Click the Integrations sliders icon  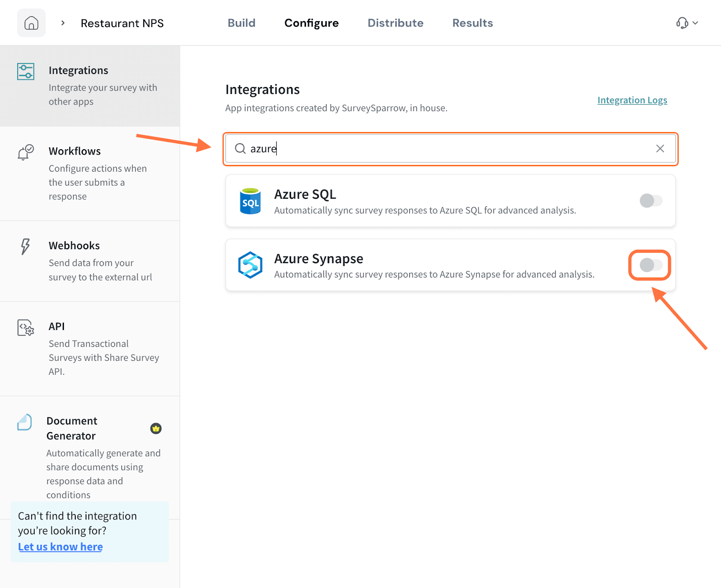[26, 72]
